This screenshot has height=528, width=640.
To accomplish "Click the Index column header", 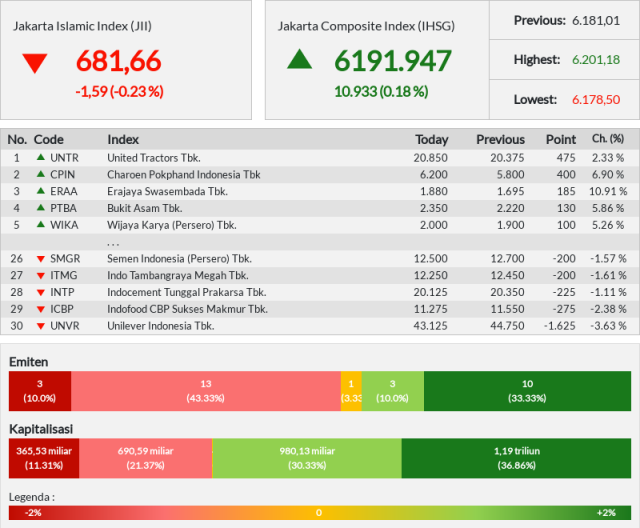I will (x=123, y=140).
